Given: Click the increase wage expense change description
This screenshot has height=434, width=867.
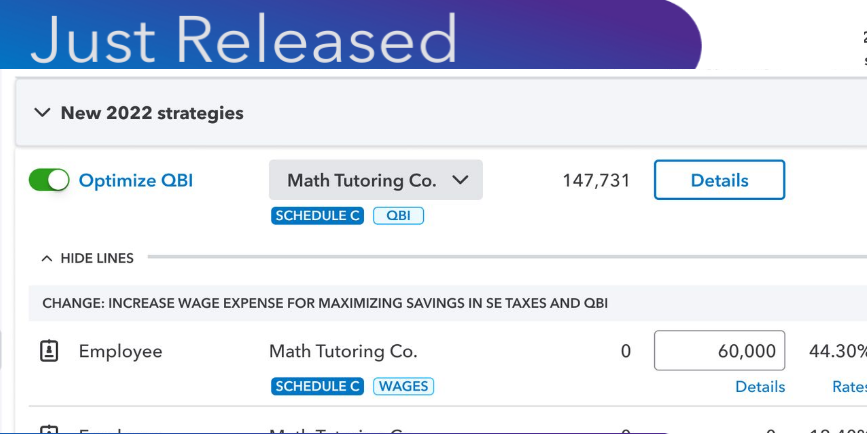Looking at the screenshot, I should click(x=325, y=303).
